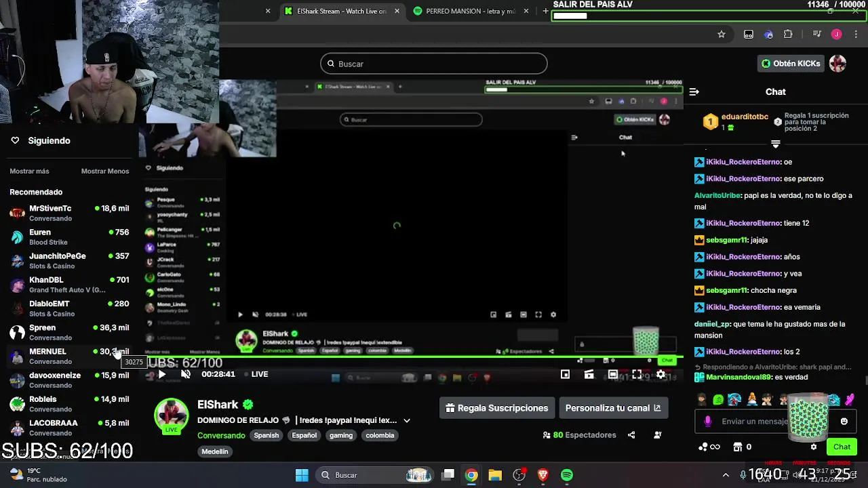
Task: Select the Español tag
Action: click(x=304, y=435)
